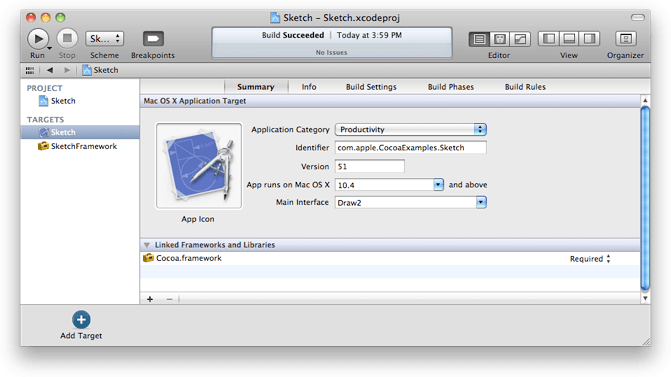Viewport: 671px width, 377px height.
Task: Click the scroll down arrow
Action: coord(645,298)
